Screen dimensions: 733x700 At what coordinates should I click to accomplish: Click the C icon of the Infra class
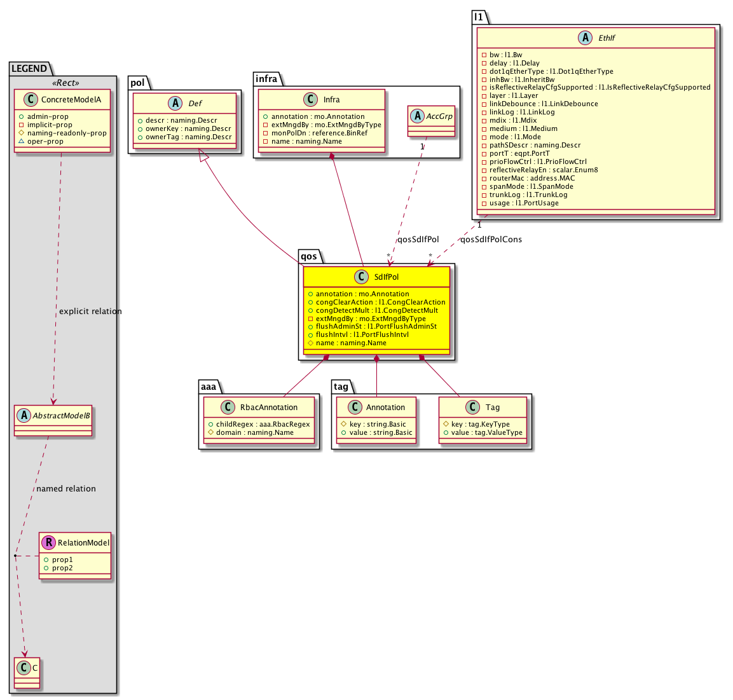(312, 100)
